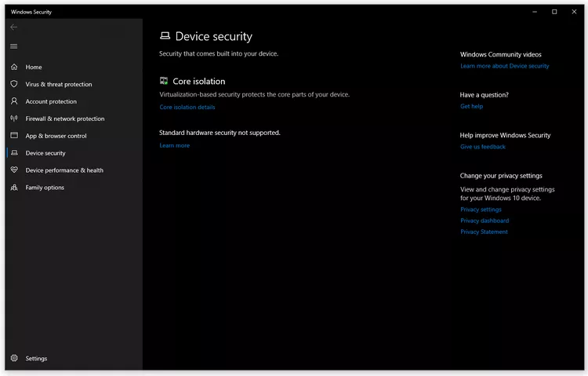Open the hamburger navigation menu

click(x=14, y=46)
